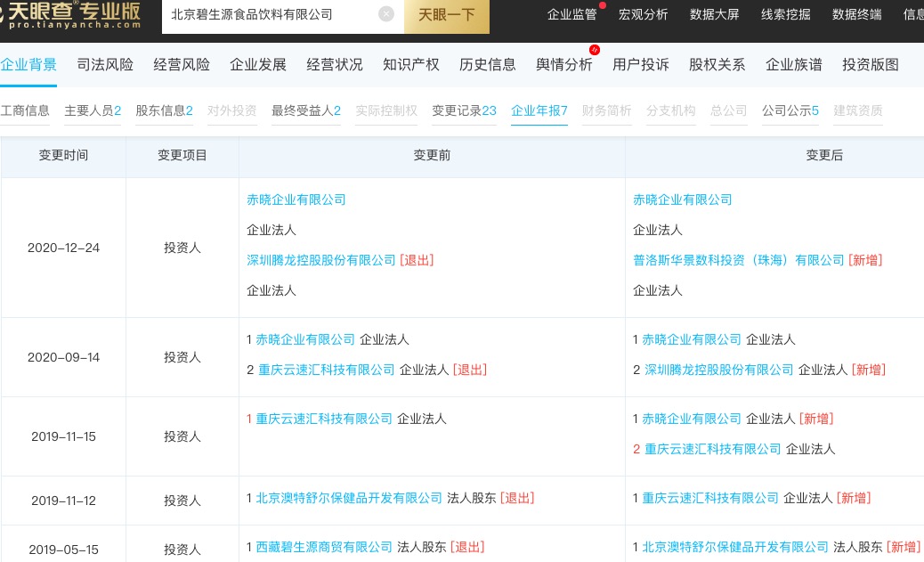The width and height of the screenshot is (924, 562).
Task: Click the 变更后 column header
Action: tap(824, 155)
